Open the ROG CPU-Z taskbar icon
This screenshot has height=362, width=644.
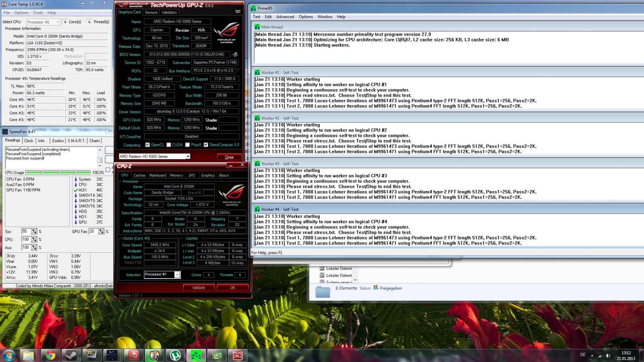[x=238, y=355]
